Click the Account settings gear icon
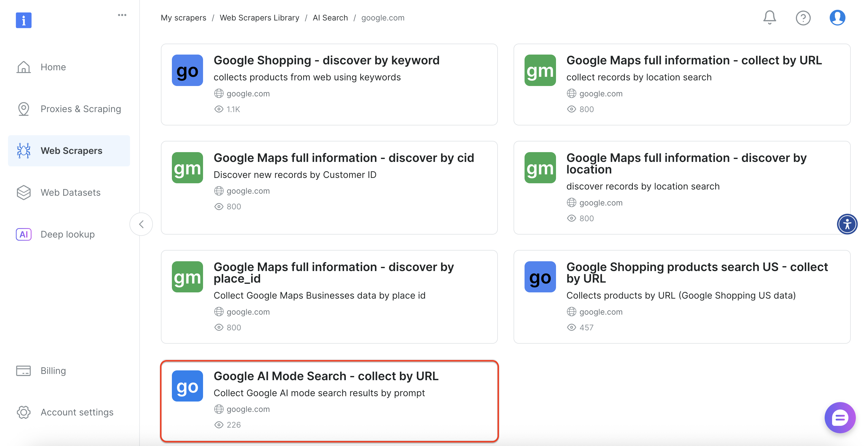The height and width of the screenshot is (446, 868). pos(23,412)
